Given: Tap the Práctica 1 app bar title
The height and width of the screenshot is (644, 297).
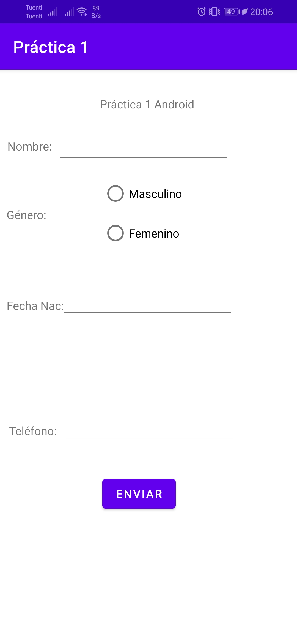Looking at the screenshot, I should tap(51, 47).
